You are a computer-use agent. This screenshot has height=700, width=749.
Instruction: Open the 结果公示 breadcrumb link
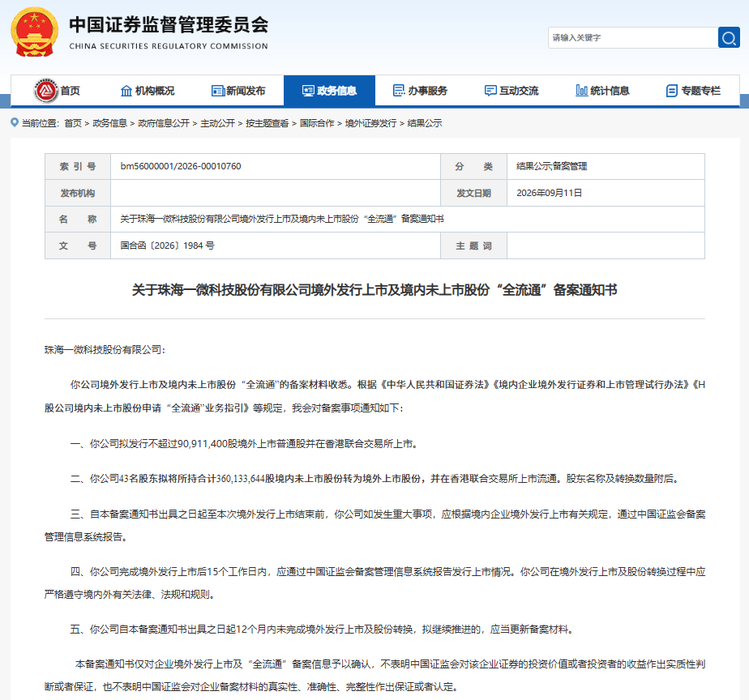pos(424,123)
